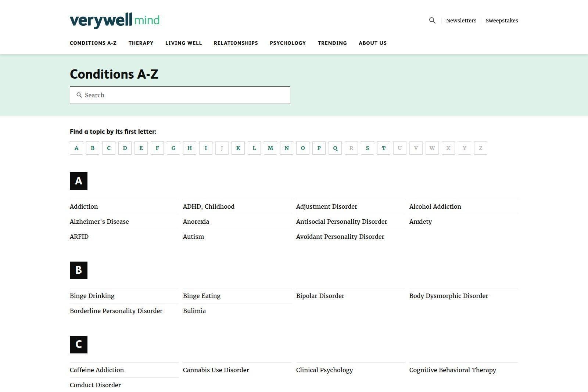Screen dimensions: 588x392
Task: Jump to letter N topics
Action: (x=287, y=148)
